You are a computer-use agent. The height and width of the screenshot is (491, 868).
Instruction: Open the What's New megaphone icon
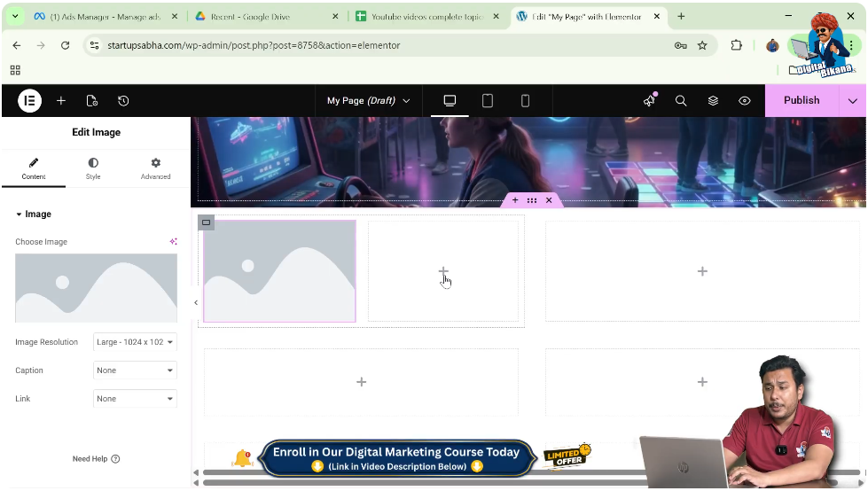tap(649, 101)
